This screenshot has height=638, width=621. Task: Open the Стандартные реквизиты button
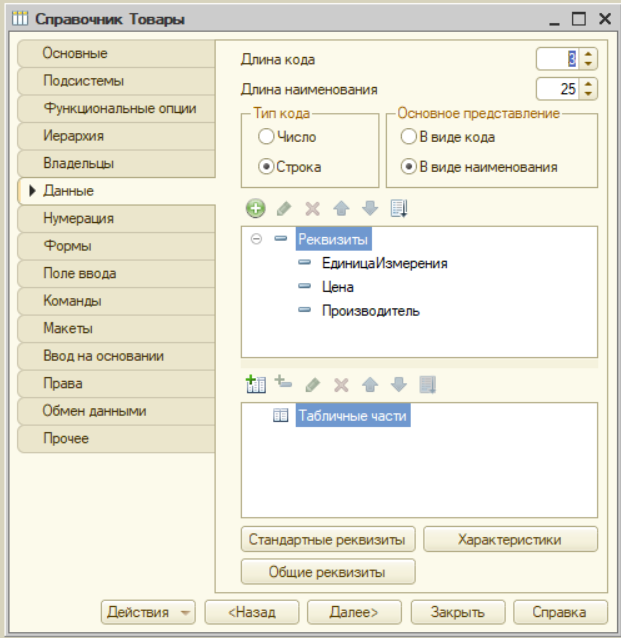pos(327,539)
